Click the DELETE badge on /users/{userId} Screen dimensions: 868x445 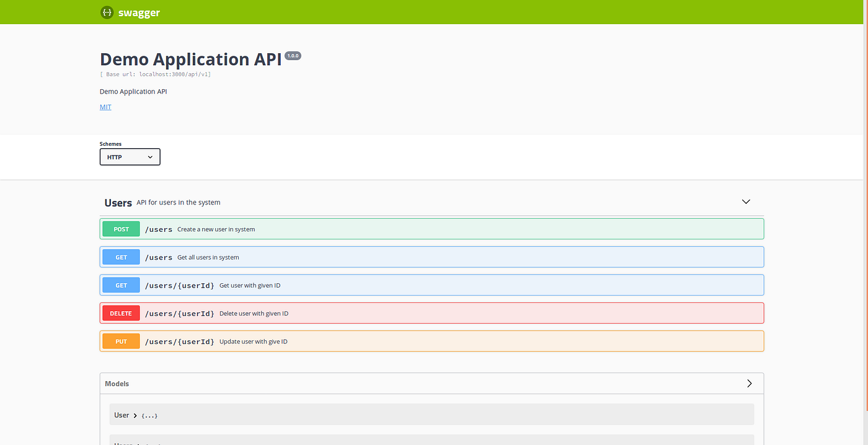pos(120,313)
